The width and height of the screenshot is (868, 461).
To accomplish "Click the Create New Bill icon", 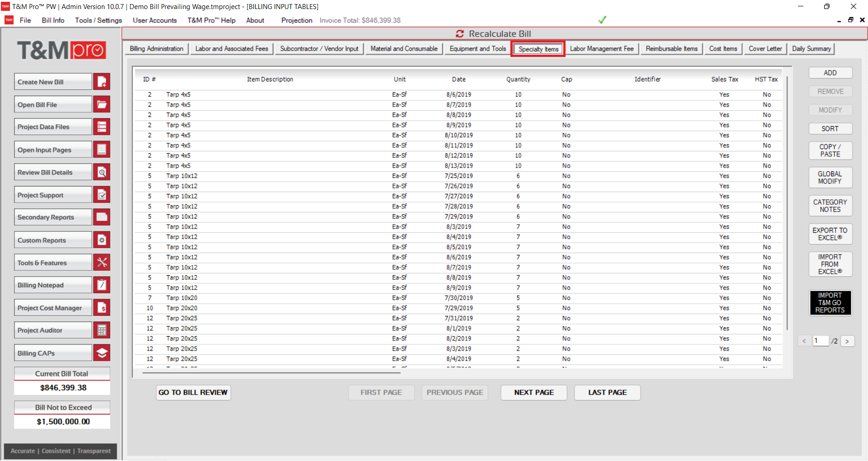I will 102,82.
